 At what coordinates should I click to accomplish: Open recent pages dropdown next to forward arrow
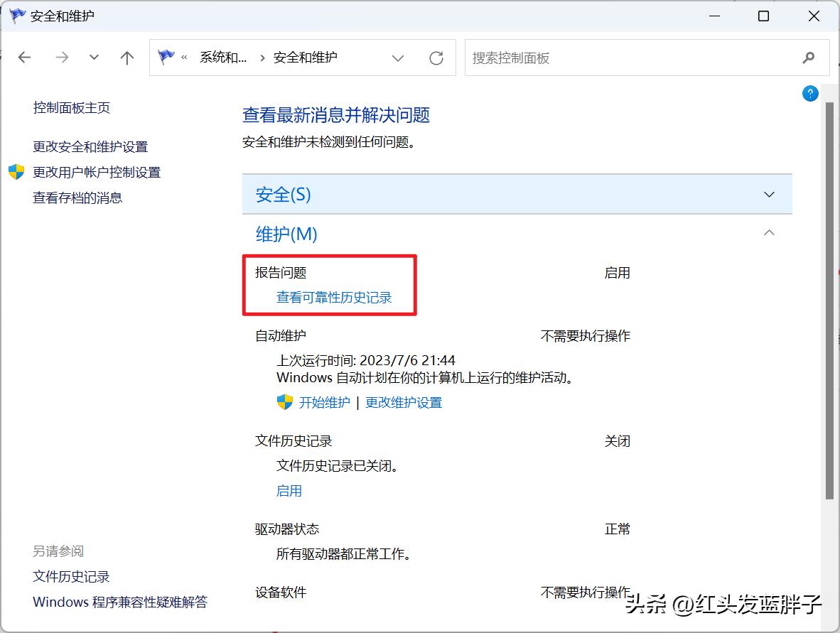point(93,58)
